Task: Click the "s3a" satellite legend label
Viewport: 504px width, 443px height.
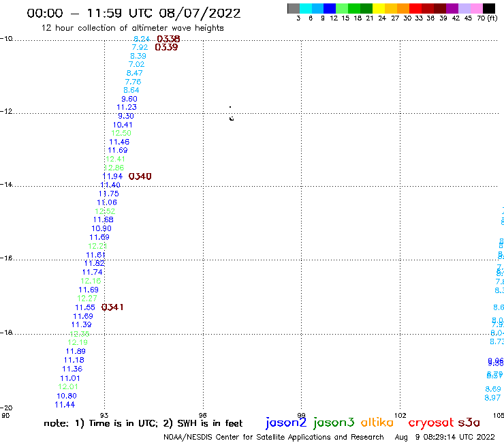Action: [x=469, y=423]
